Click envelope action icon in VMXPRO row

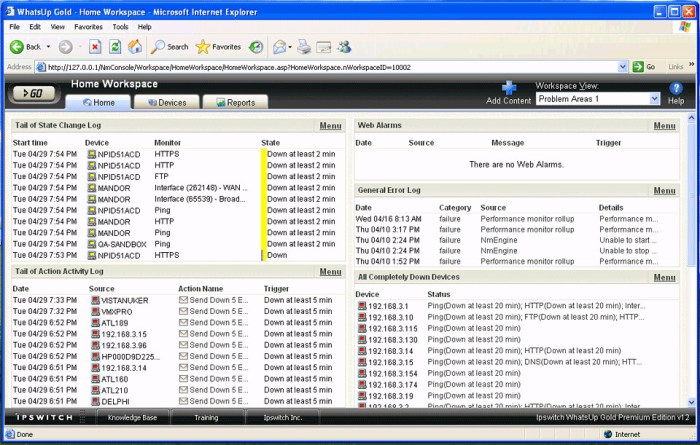click(183, 311)
